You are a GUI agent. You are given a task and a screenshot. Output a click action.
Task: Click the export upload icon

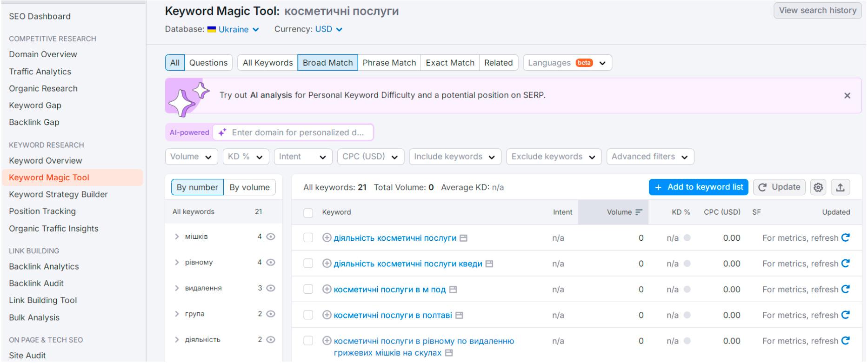coord(841,187)
